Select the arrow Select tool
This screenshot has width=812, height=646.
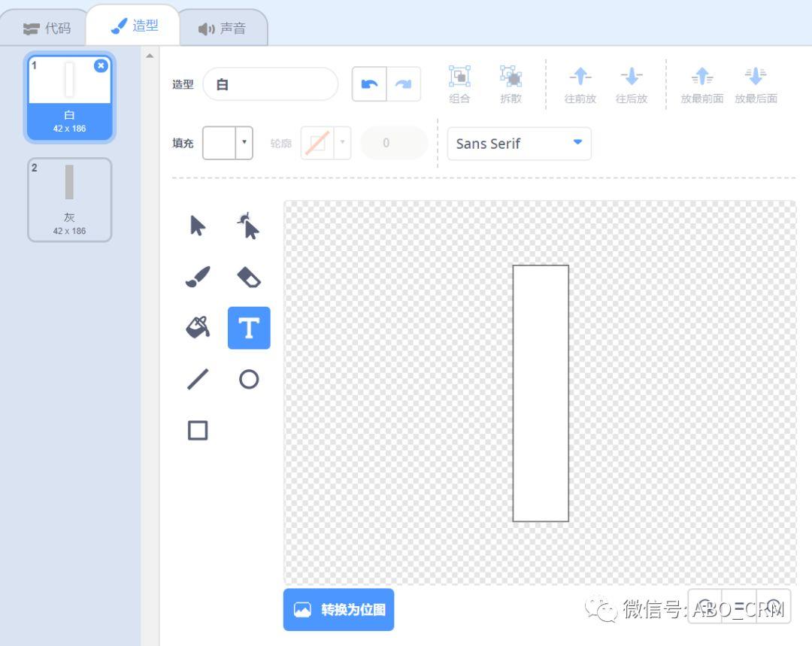tap(198, 226)
